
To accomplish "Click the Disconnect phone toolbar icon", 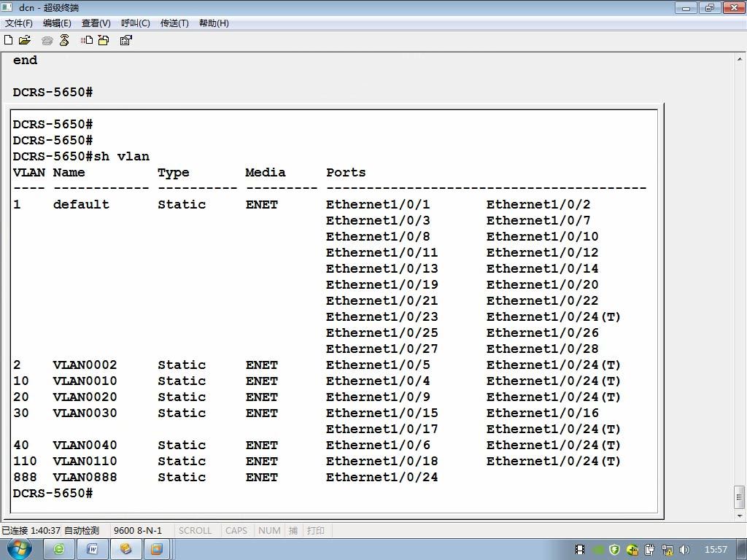I will click(x=64, y=40).
